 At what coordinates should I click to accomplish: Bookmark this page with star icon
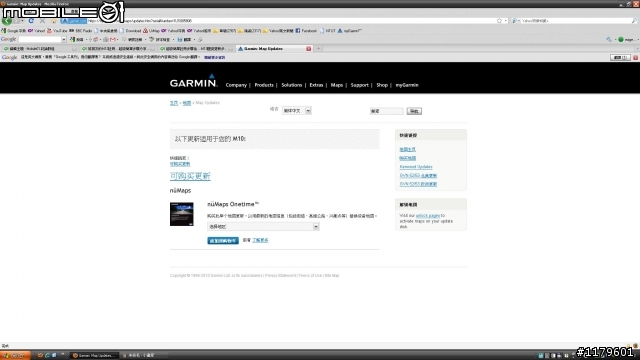499,20
